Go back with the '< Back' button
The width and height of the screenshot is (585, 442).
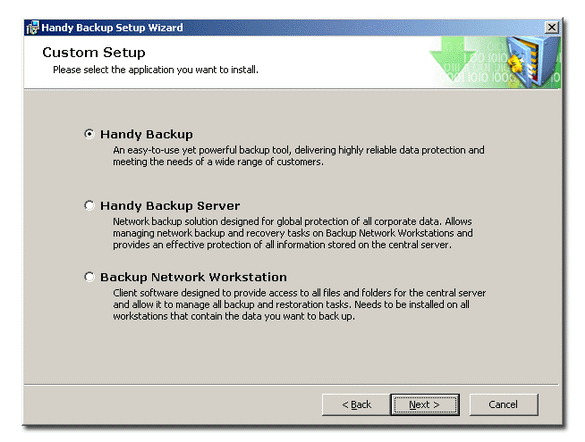click(356, 404)
